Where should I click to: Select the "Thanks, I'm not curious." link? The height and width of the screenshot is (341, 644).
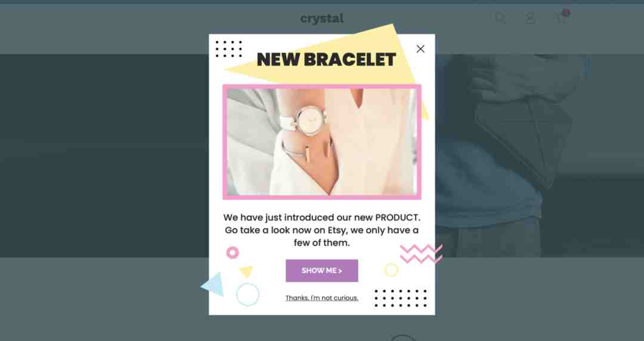(321, 298)
